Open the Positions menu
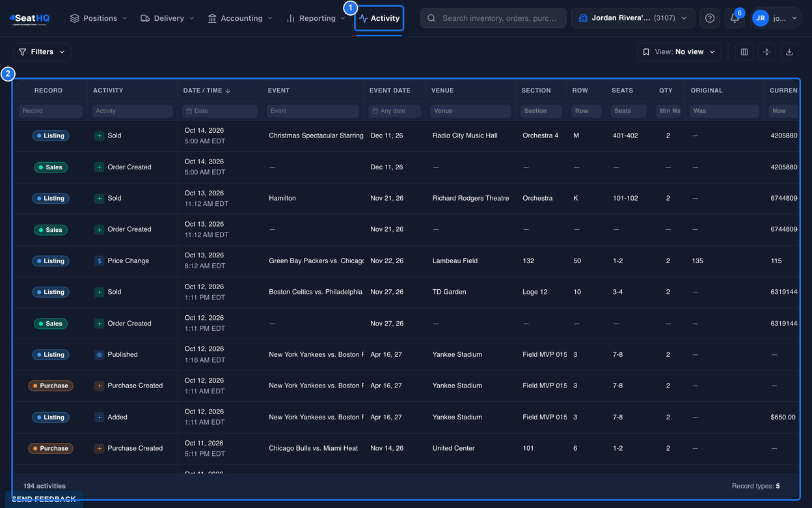812x508 pixels. pos(98,18)
